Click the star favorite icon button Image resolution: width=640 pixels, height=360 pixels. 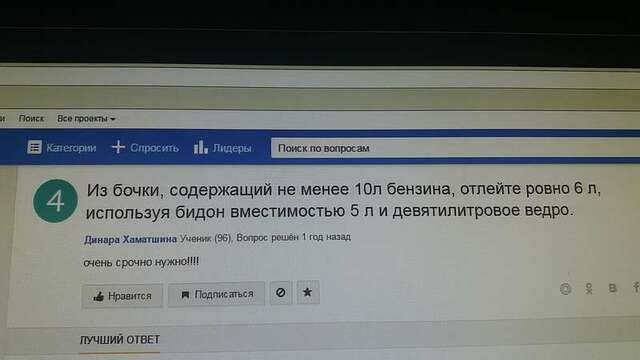[308, 292]
